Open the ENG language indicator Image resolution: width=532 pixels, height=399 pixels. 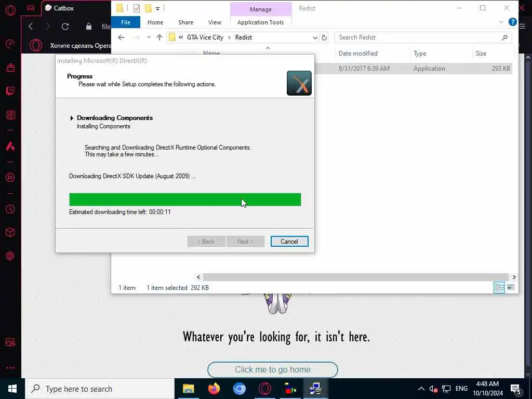coord(461,389)
